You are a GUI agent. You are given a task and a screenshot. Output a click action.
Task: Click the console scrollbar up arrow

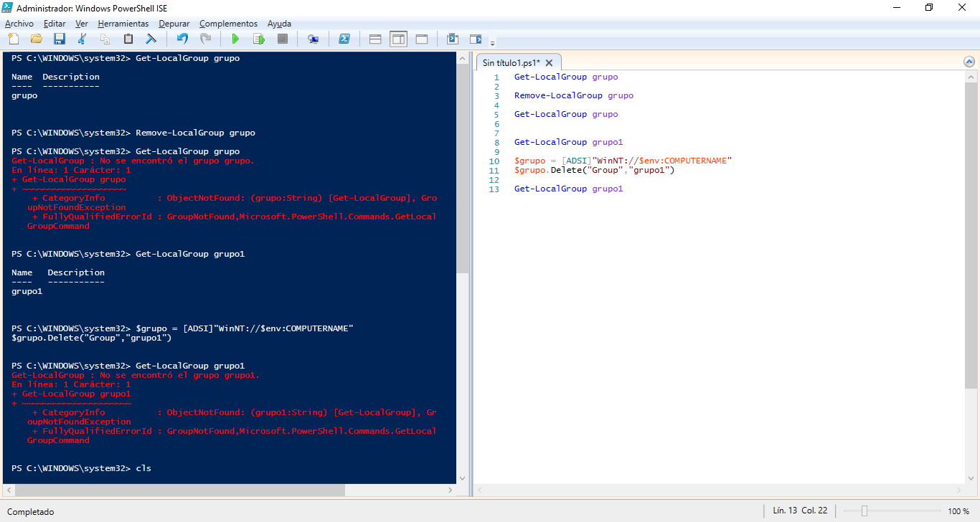463,57
